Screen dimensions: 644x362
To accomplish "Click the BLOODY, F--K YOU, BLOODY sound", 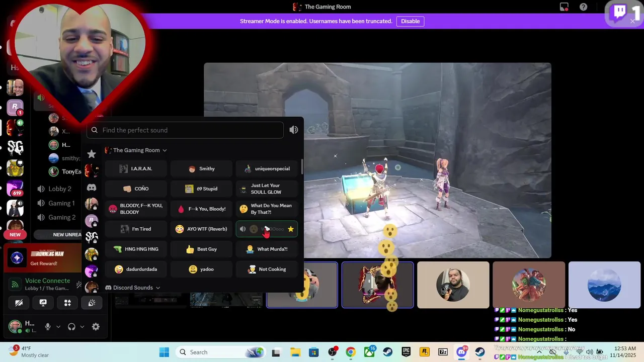I will [x=136, y=209].
